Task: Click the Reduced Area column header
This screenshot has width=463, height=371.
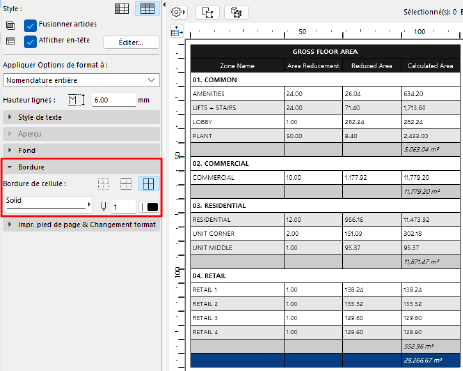Action: click(372, 66)
